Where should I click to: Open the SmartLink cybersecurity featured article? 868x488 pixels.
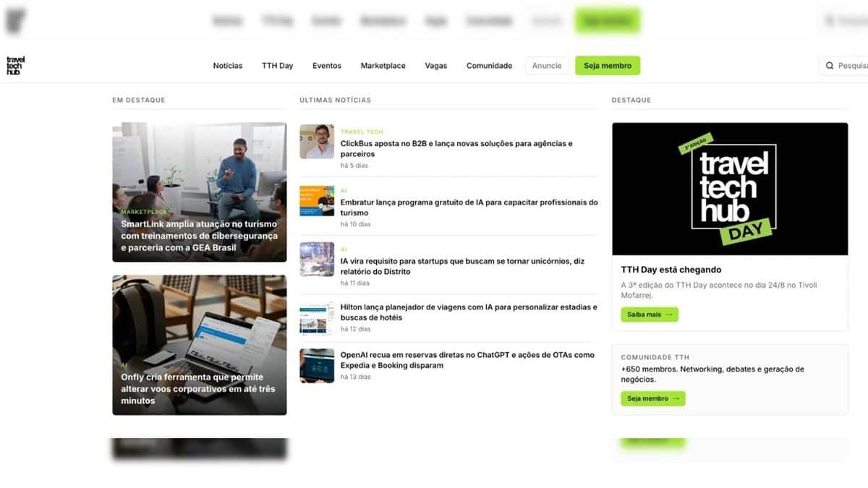pos(199,236)
